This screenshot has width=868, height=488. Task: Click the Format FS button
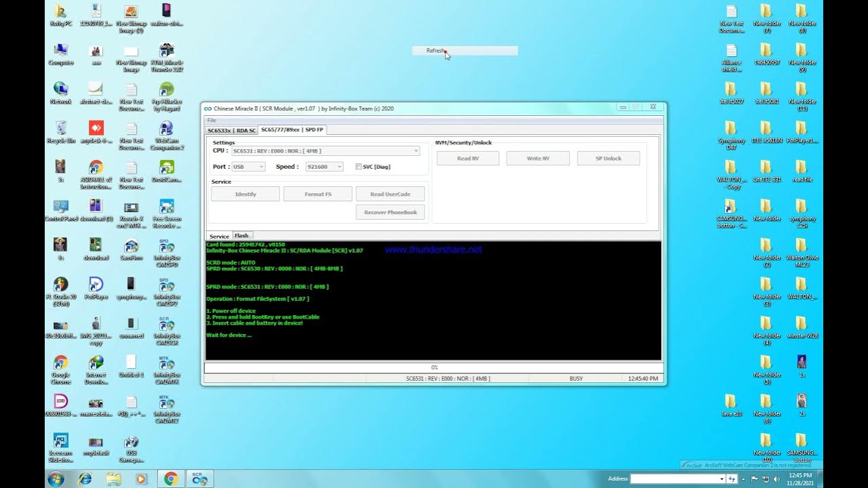pyautogui.click(x=318, y=194)
